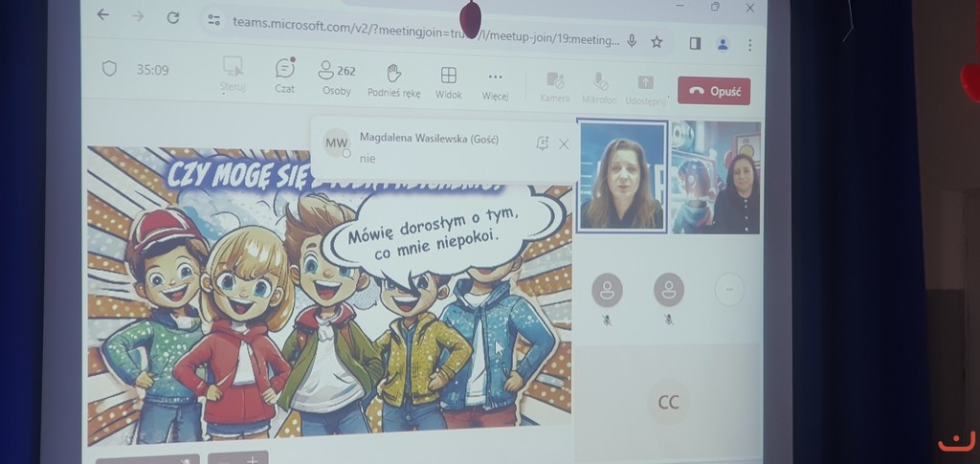This screenshot has height=464, width=980.
Task: Click the MW avatar in notification
Action: pyautogui.click(x=336, y=143)
